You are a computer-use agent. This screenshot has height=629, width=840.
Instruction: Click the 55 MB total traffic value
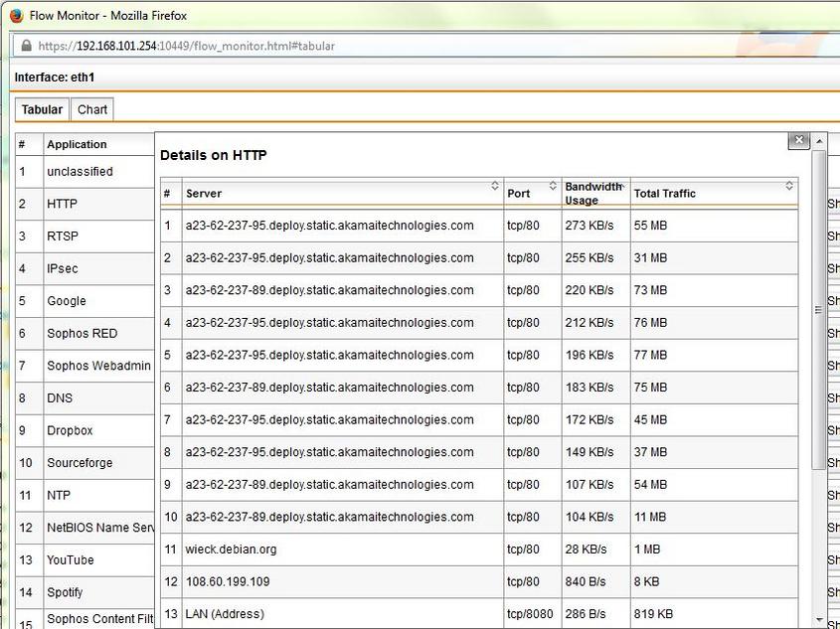click(x=650, y=226)
